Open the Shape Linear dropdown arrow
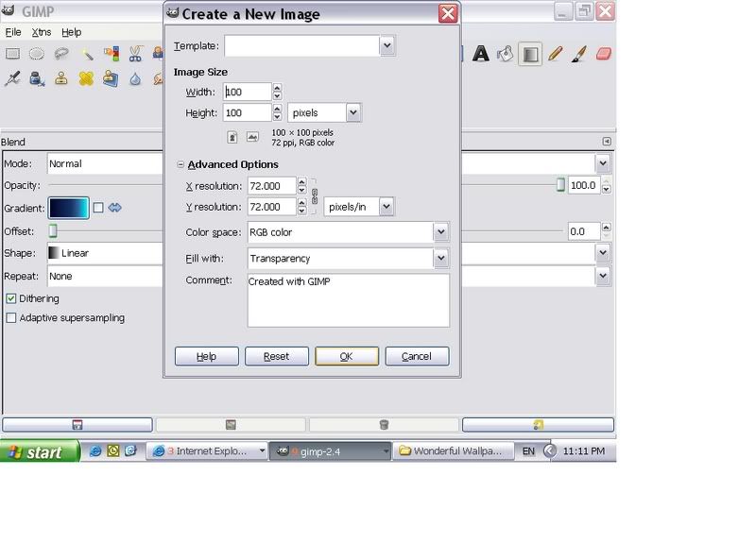This screenshot has height=560, width=756. point(603,252)
